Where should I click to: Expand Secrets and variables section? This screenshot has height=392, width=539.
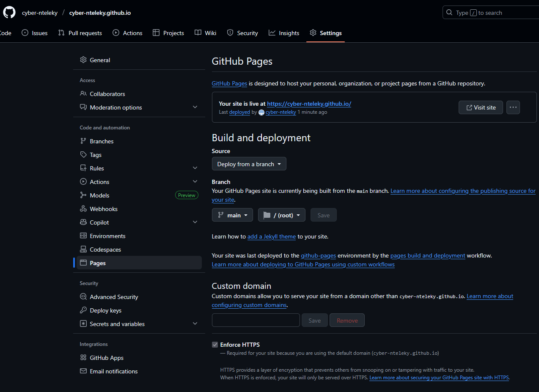(195, 324)
